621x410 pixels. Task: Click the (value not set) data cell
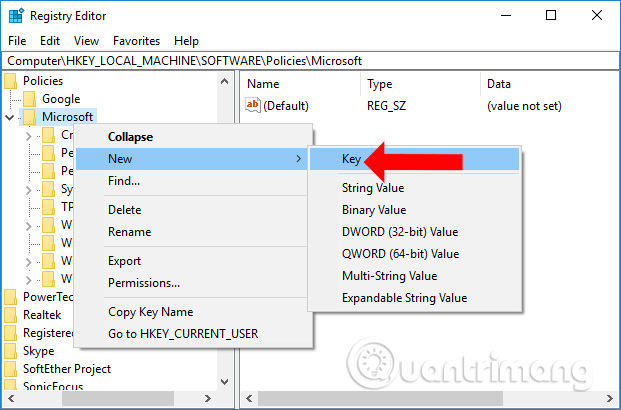(x=524, y=106)
